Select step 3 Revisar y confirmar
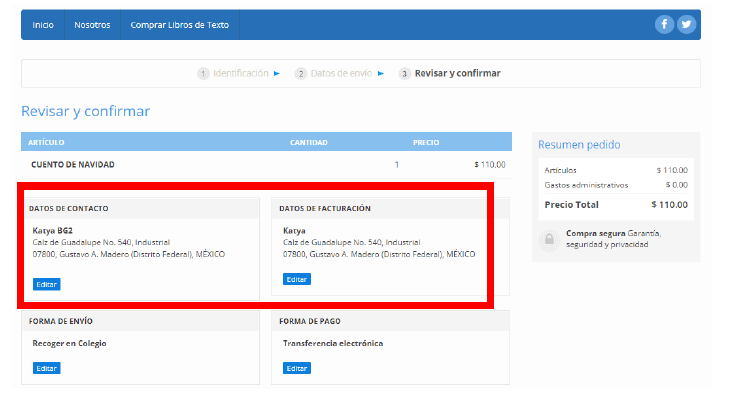 (457, 73)
